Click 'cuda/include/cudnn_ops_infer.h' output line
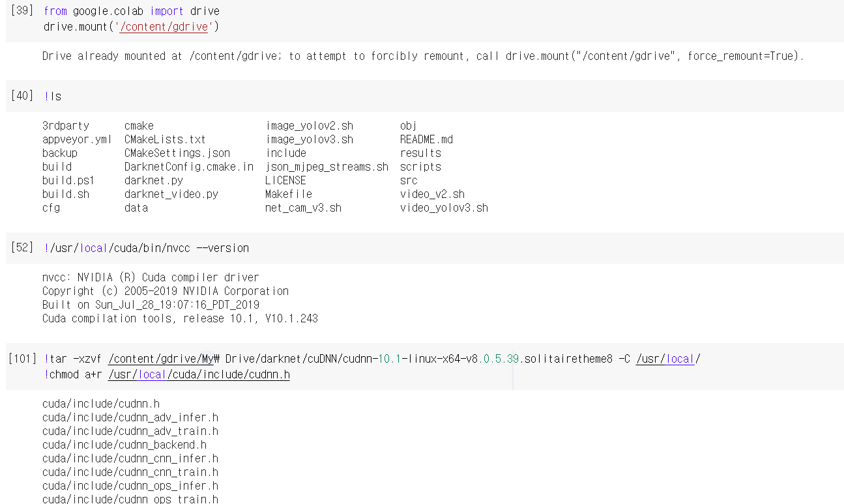Image resolution: width=844 pixels, height=504 pixels. point(130,486)
